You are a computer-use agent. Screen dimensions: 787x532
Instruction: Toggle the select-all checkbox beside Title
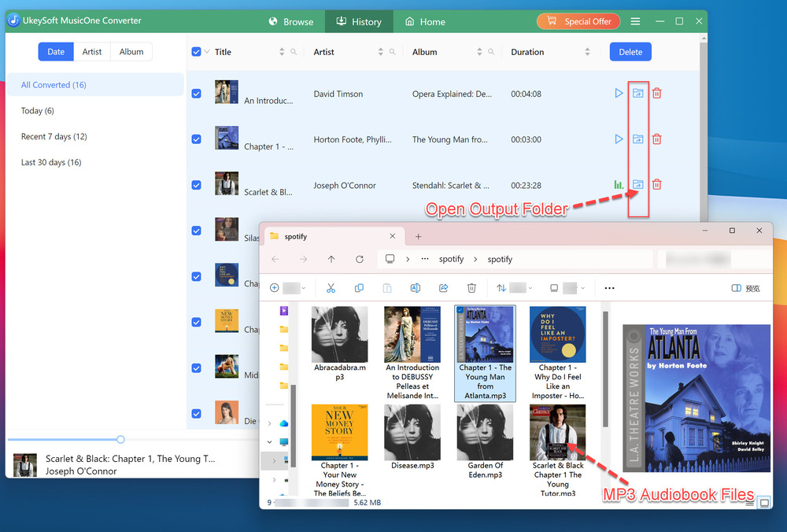coord(196,52)
